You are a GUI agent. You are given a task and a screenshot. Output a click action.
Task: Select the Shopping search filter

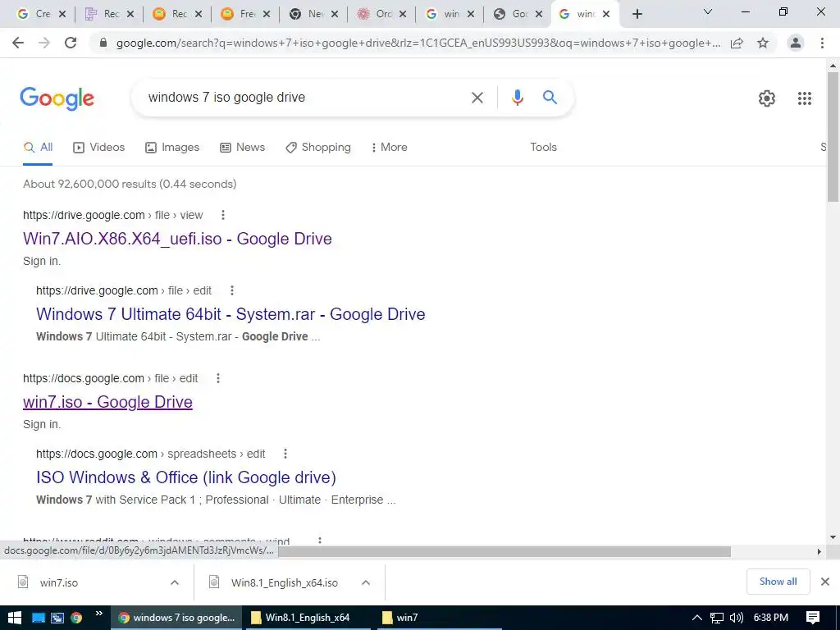click(x=317, y=148)
